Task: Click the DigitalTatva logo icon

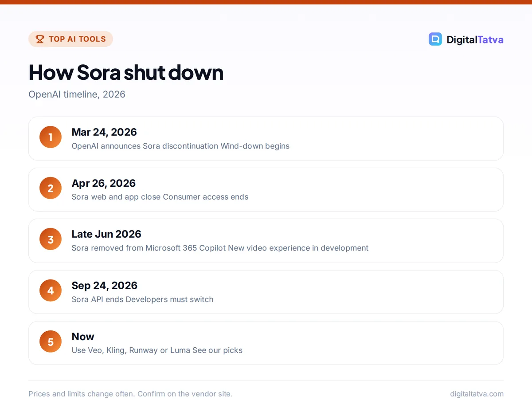Action: click(435, 39)
